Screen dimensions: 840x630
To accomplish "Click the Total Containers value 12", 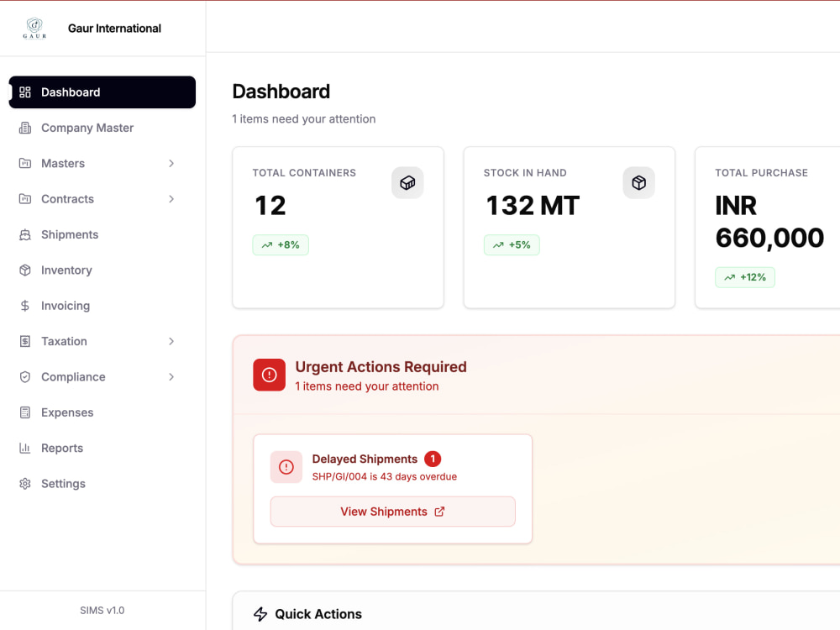I will pos(270,206).
